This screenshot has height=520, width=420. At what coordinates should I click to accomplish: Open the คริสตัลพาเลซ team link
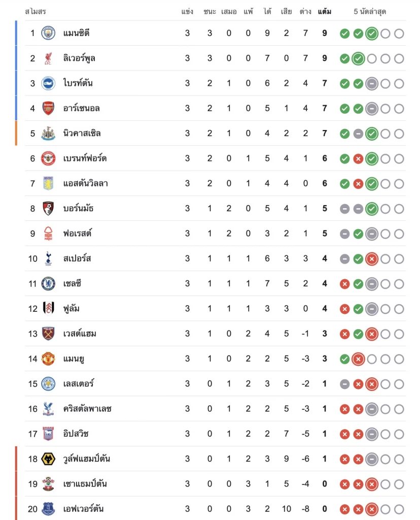[x=87, y=409]
